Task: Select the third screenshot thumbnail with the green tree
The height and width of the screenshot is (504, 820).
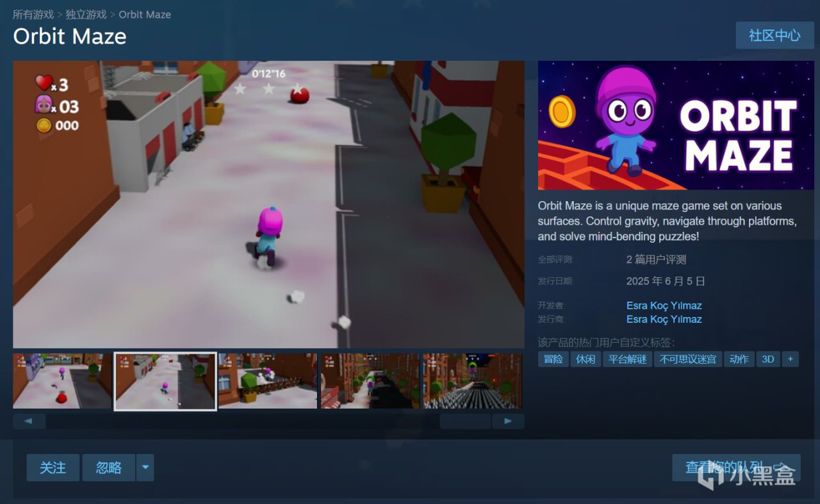Action: [x=267, y=381]
